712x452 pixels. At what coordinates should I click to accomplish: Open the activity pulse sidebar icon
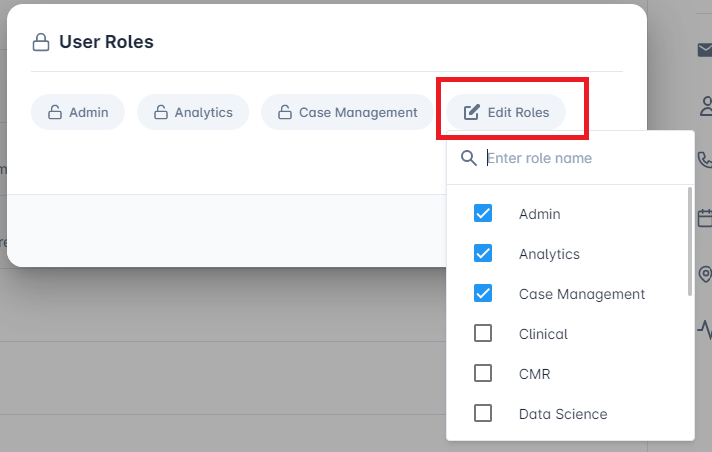(x=705, y=329)
